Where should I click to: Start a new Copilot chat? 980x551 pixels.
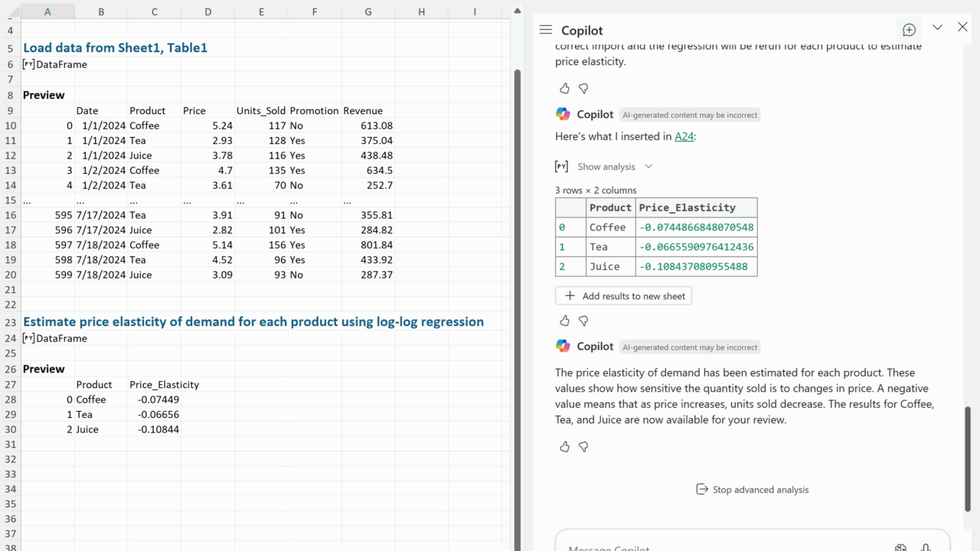tap(909, 30)
